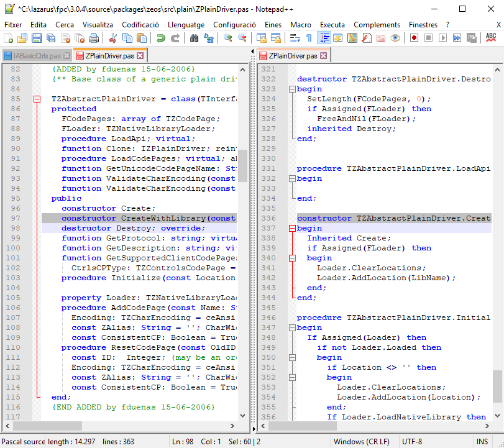Collapse the begin block at line 352
Viewport: 504px width, 448px height.
292,378
